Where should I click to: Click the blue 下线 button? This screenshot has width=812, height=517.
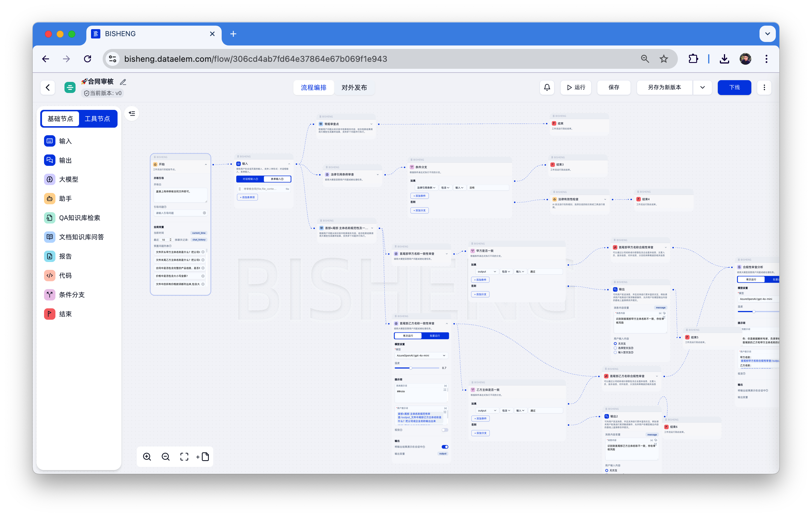(734, 87)
